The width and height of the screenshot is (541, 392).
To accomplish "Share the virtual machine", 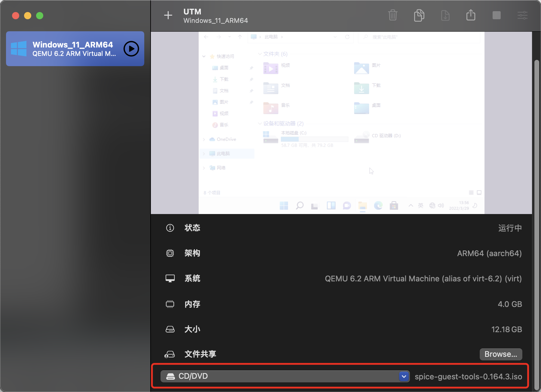I will tap(471, 15).
